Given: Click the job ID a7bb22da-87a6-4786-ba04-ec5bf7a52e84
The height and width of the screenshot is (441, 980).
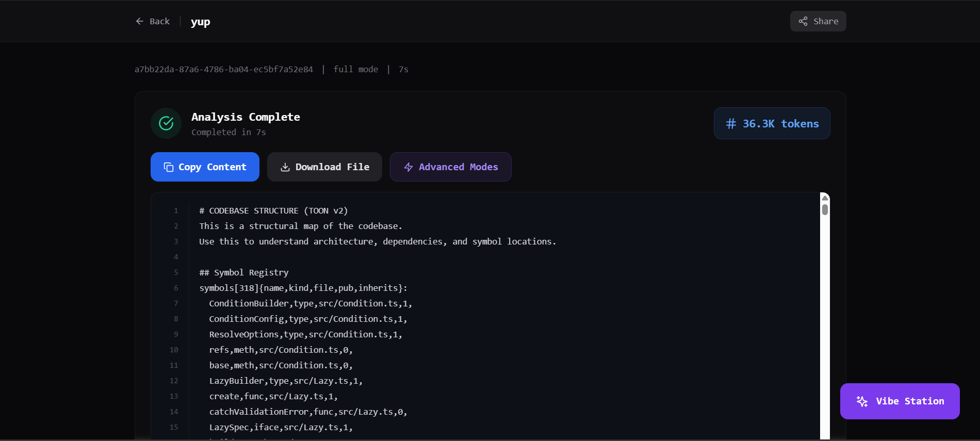Looking at the screenshot, I should coord(224,69).
